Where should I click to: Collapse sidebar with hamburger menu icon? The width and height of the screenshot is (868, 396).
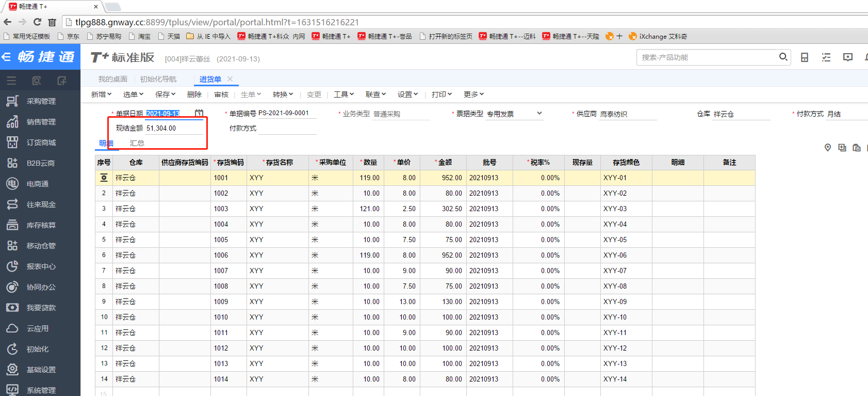pos(11,81)
